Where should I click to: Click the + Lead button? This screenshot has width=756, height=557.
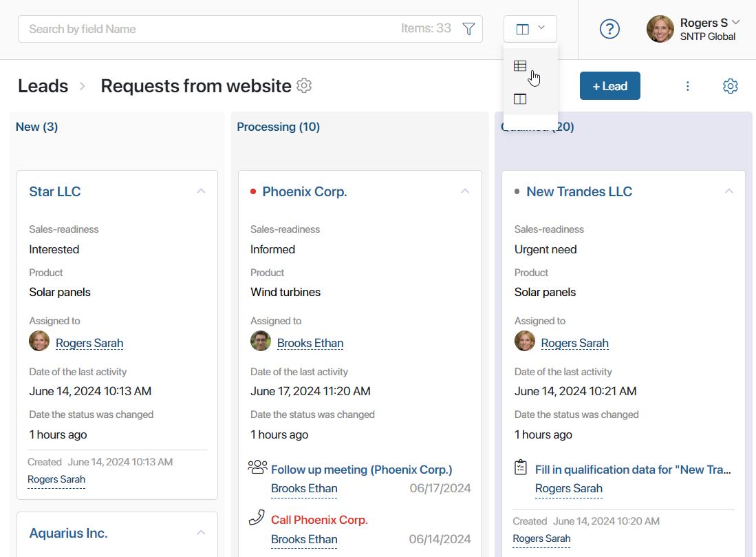[x=609, y=86]
